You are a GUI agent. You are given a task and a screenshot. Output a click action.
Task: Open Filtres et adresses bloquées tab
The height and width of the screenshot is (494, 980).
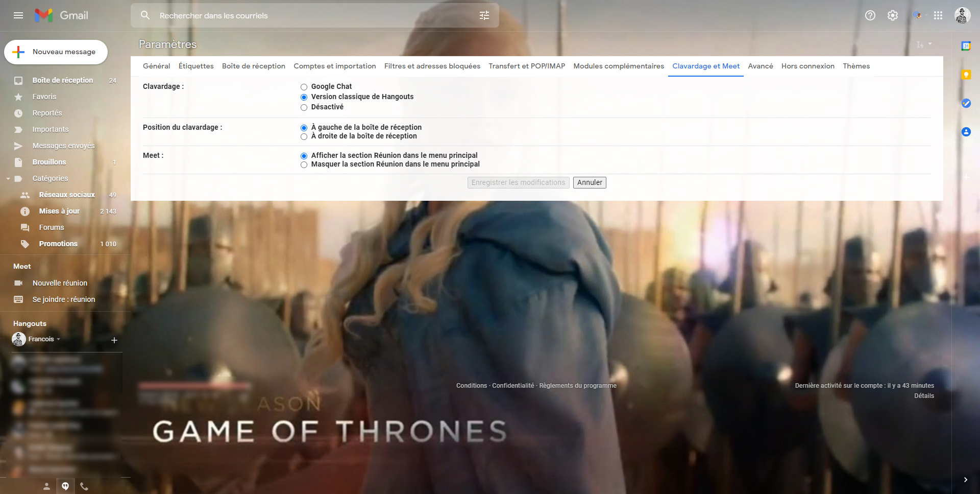[432, 66]
